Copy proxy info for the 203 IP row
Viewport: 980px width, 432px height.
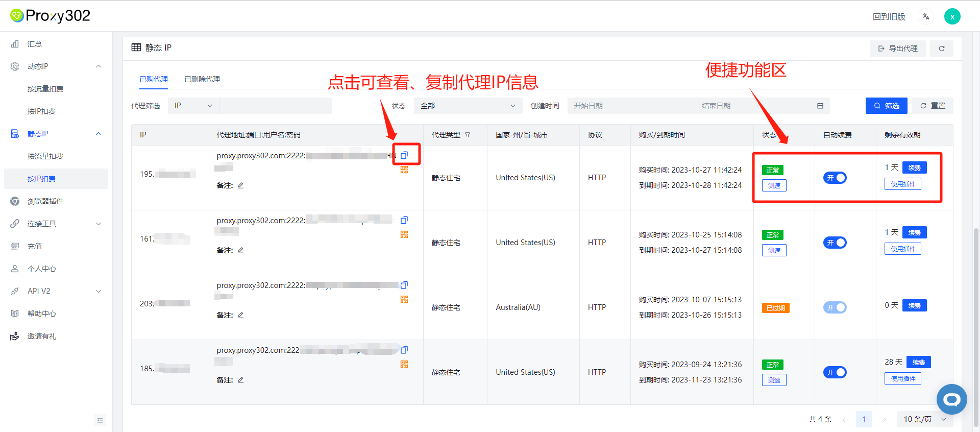click(404, 285)
